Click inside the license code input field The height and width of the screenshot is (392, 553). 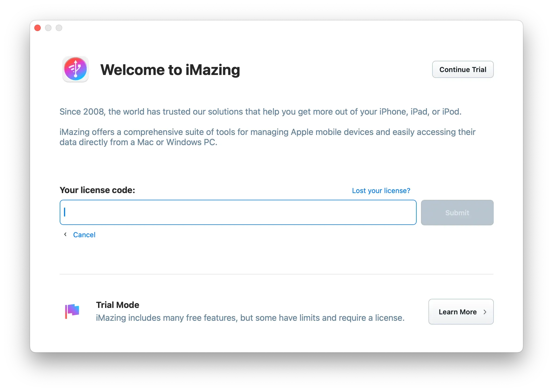pos(238,212)
